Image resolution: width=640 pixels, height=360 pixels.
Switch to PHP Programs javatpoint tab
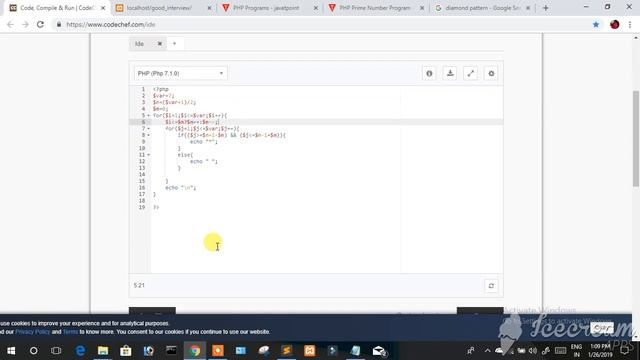point(266,8)
